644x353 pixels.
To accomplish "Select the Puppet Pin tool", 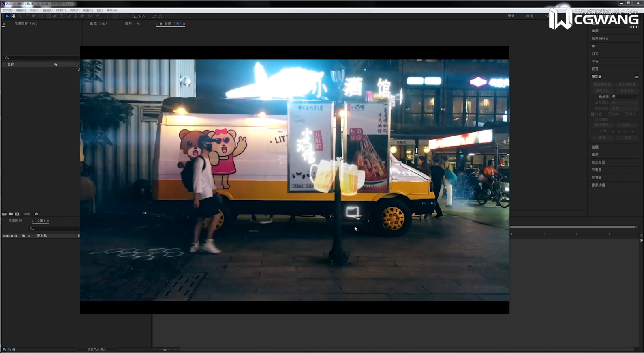I will (x=98, y=16).
